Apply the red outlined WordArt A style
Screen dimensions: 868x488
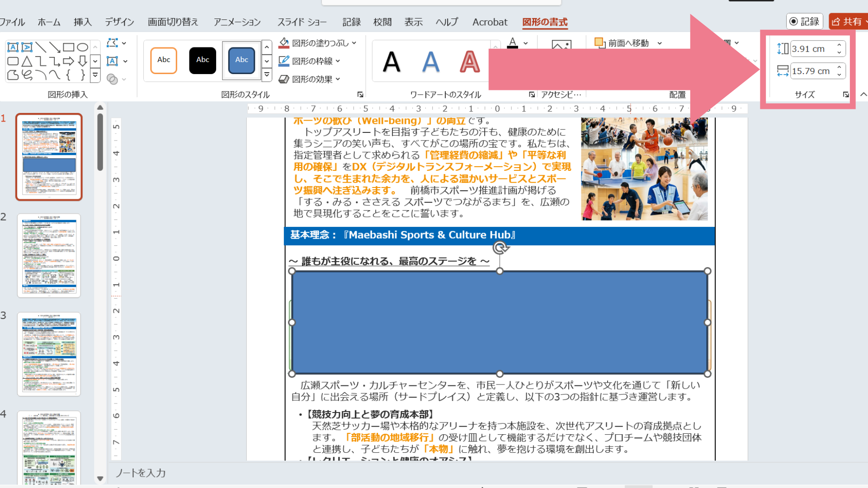coord(469,61)
